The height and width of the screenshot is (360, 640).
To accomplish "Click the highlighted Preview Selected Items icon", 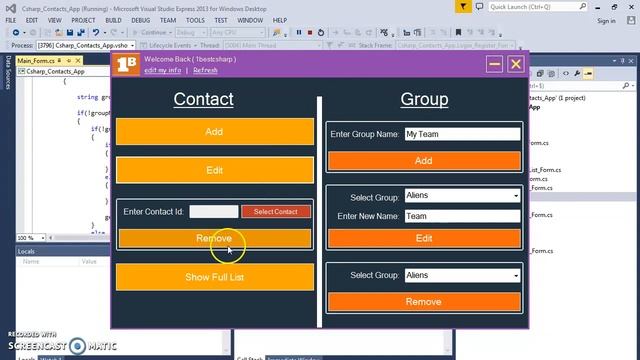I will 588,73.
